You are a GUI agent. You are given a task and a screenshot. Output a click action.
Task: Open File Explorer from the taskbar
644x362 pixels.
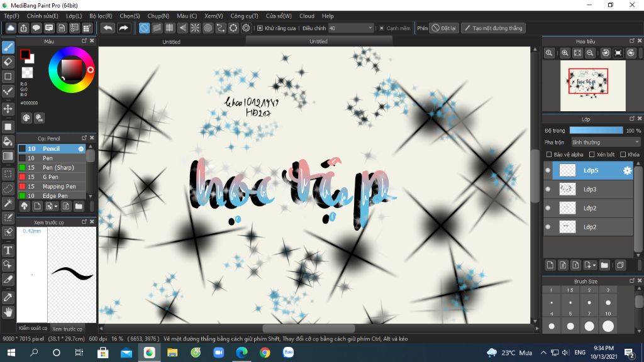tap(172, 353)
